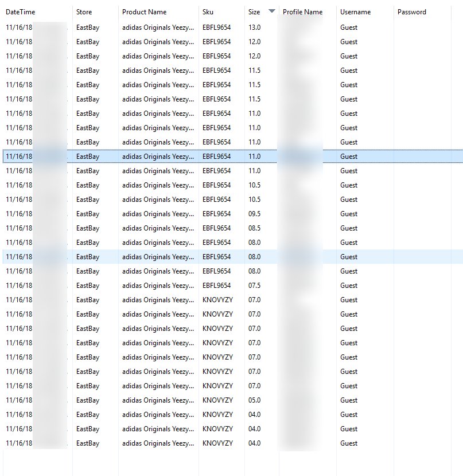Select the size 07.5 cell
Viewport: 463px width, 476px height.
pos(254,286)
